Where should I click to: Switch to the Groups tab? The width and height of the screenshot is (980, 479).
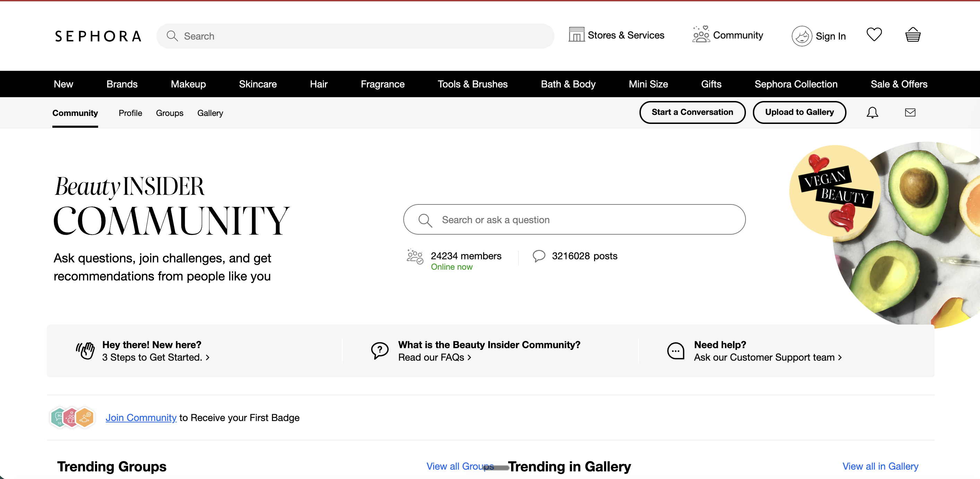[170, 113]
